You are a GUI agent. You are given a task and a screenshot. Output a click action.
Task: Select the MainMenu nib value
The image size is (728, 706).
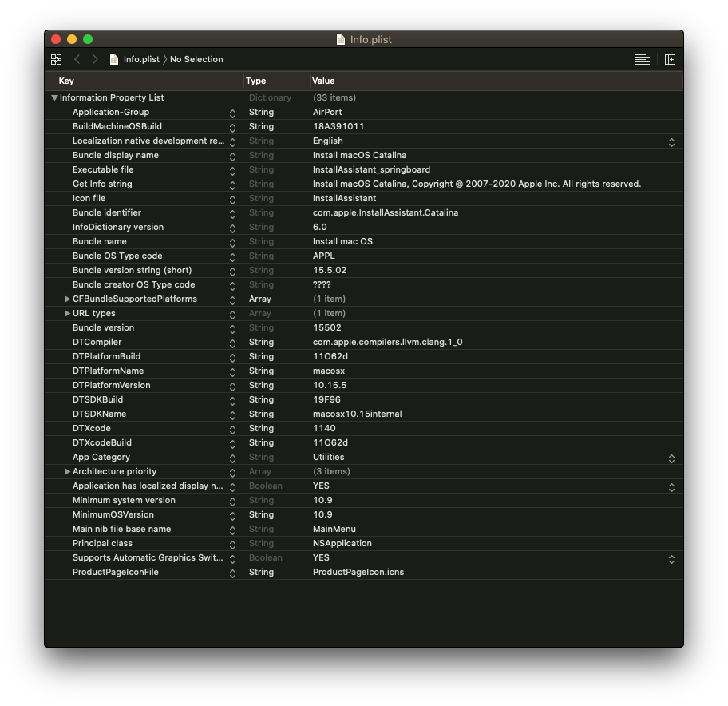[334, 529]
